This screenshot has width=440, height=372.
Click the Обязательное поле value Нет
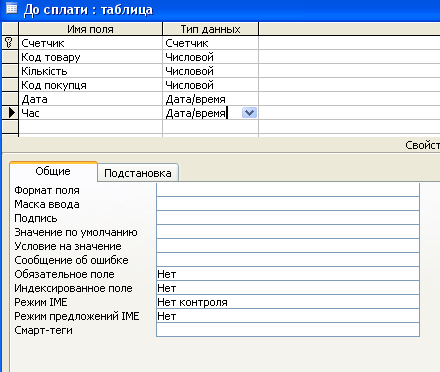(x=288, y=274)
